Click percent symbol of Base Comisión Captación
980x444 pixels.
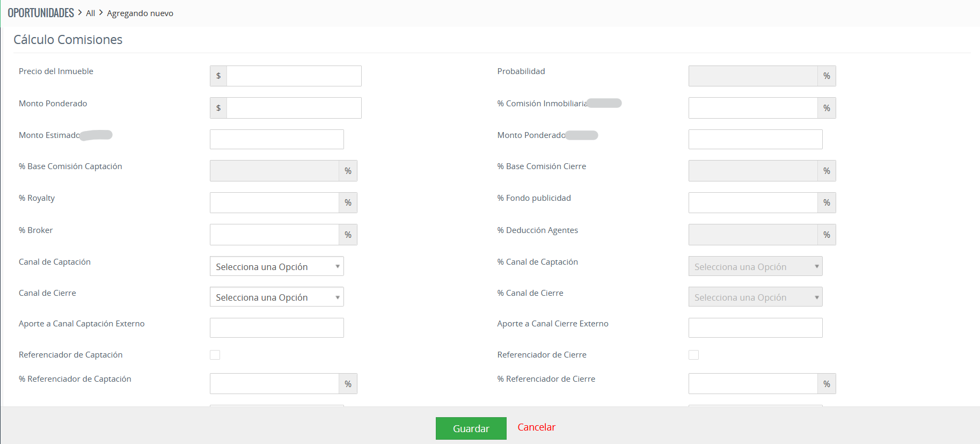point(348,171)
